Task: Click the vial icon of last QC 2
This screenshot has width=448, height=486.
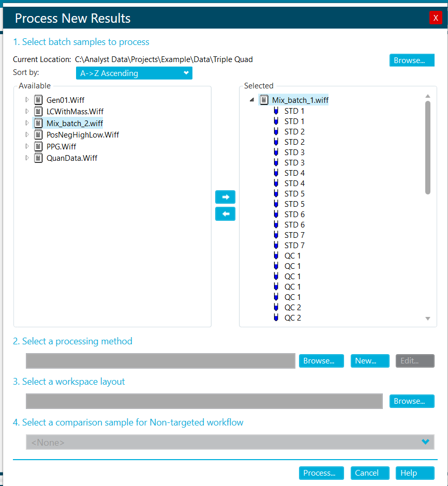Action: 276,317
